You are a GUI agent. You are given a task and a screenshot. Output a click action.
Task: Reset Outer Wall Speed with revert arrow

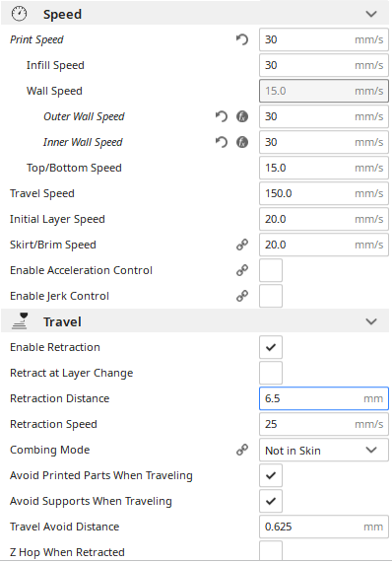222,116
